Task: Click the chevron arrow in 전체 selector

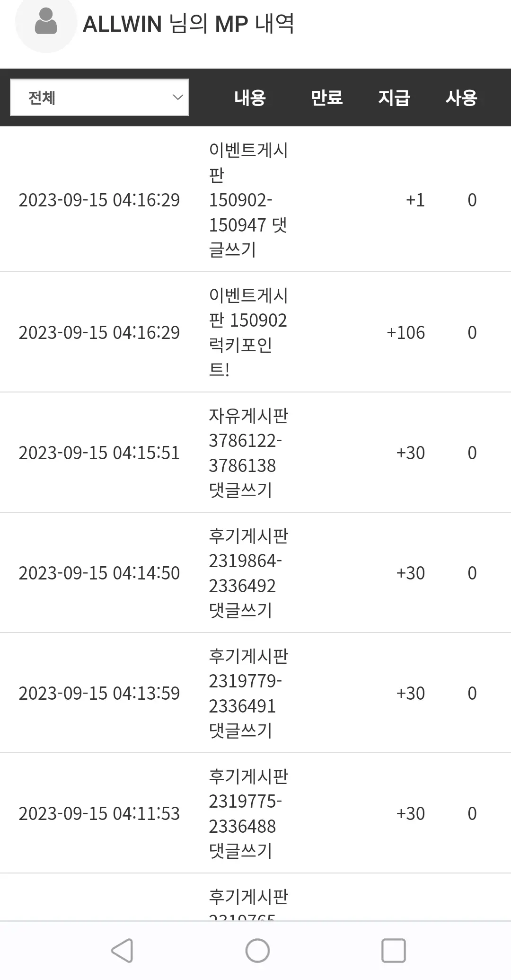Action: coord(178,98)
